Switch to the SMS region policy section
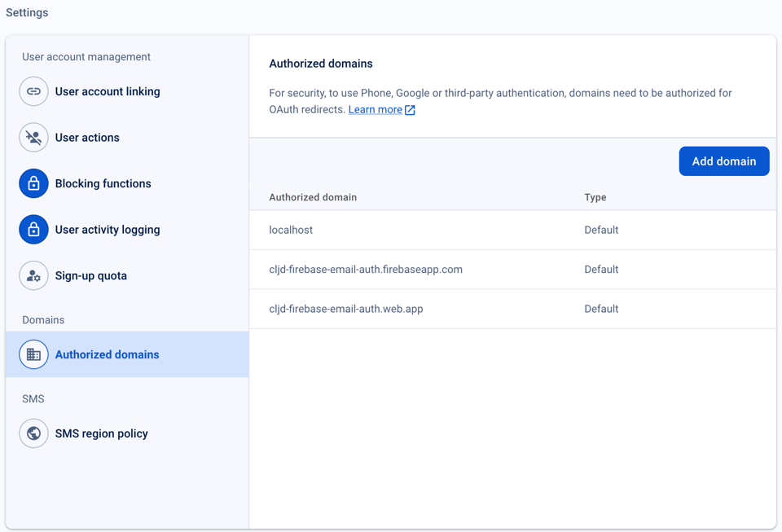The width and height of the screenshot is (782, 532). 101,433
